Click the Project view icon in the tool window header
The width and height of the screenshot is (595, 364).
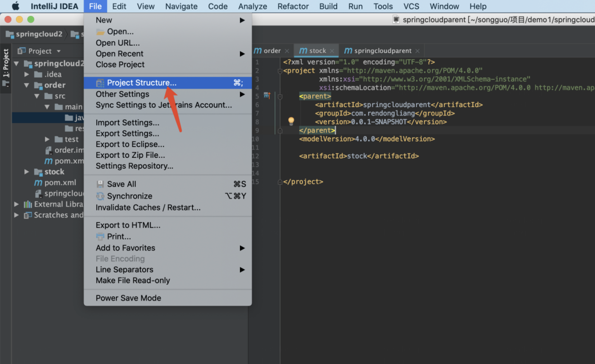(x=21, y=51)
